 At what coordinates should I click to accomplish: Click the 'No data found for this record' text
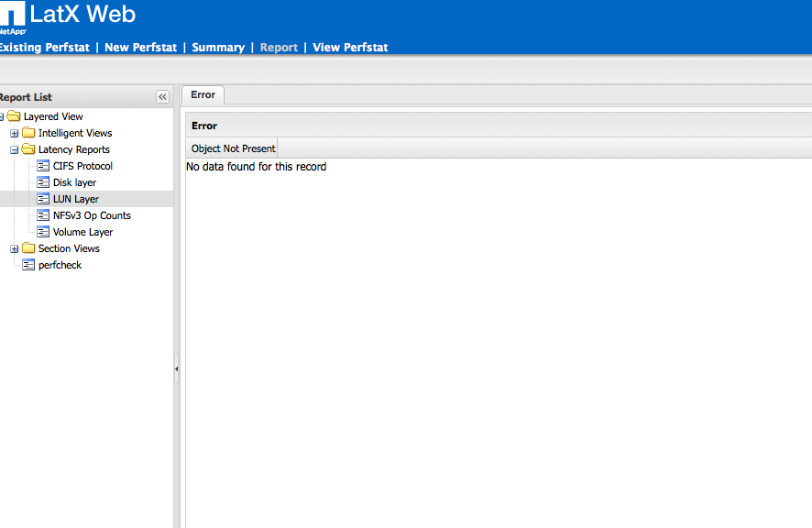coord(257,167)
